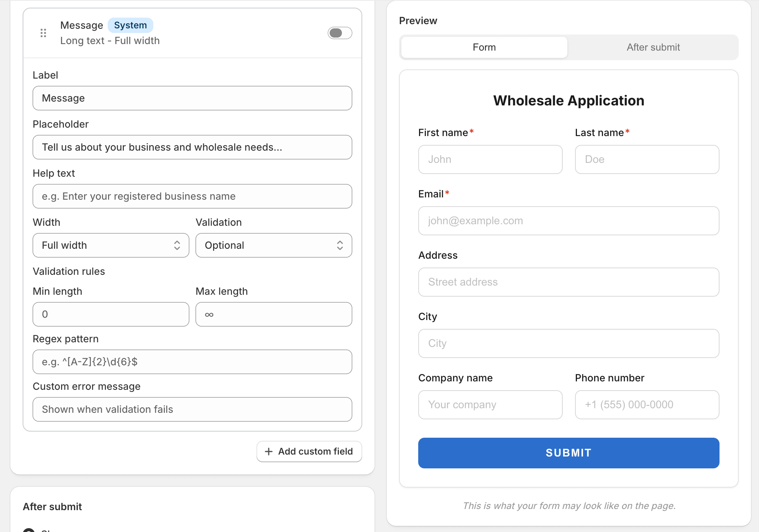Grab the Message field drag handle
Screen dimensions: 759x532
click(x=43, y=33)
